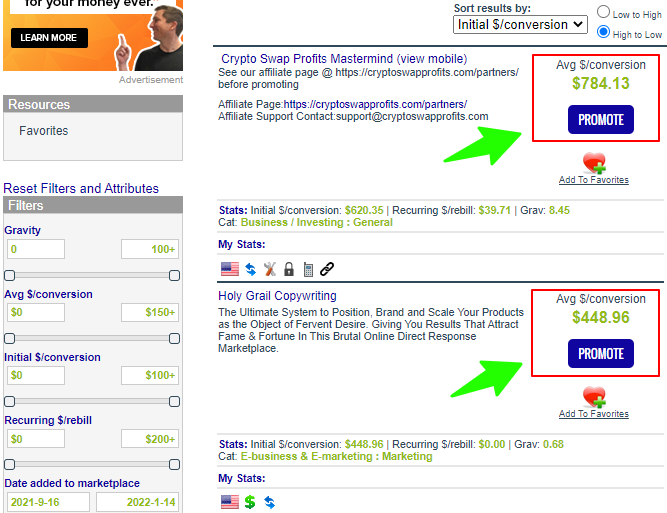Grab the Gravity minimum slider handle

click(x=9, y=276)
